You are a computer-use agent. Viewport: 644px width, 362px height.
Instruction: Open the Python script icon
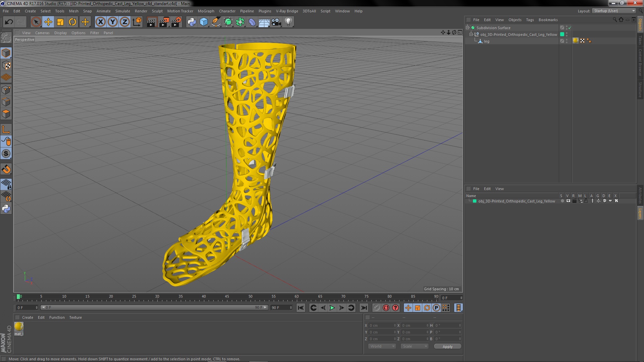click(192, 22)
